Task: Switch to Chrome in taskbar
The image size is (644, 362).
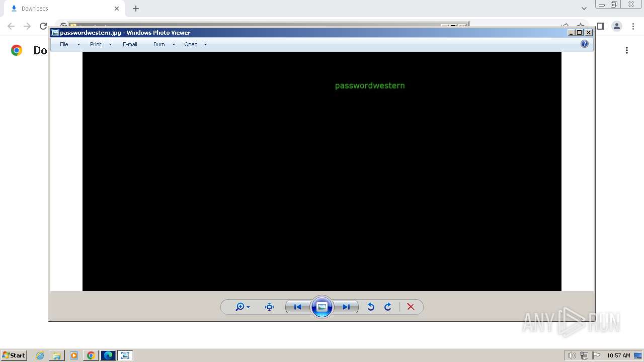Action: point(91,355)
